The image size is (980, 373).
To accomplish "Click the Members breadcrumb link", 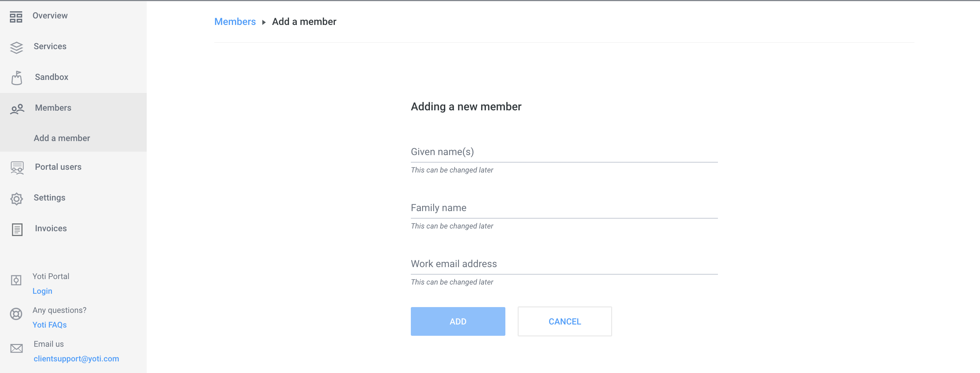I will [x=235, y=22].
